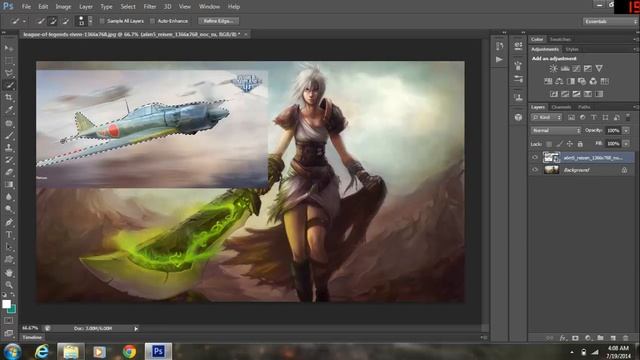
Task: Add a Vibrance adjustment
Action: 599,69
